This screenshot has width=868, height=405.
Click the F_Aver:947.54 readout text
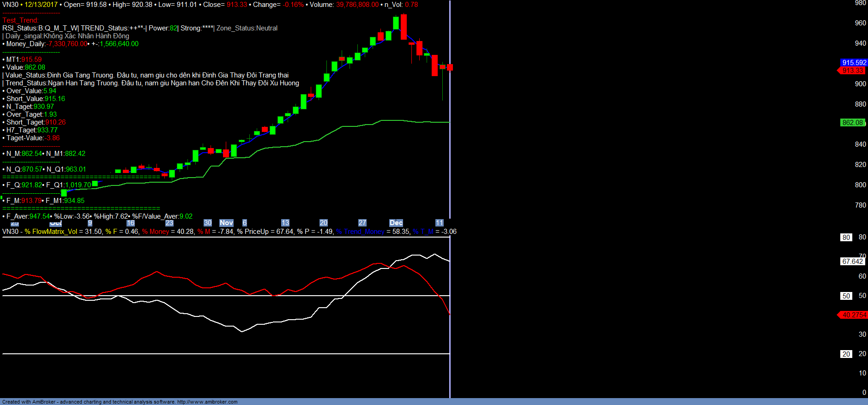click(28, 216)
